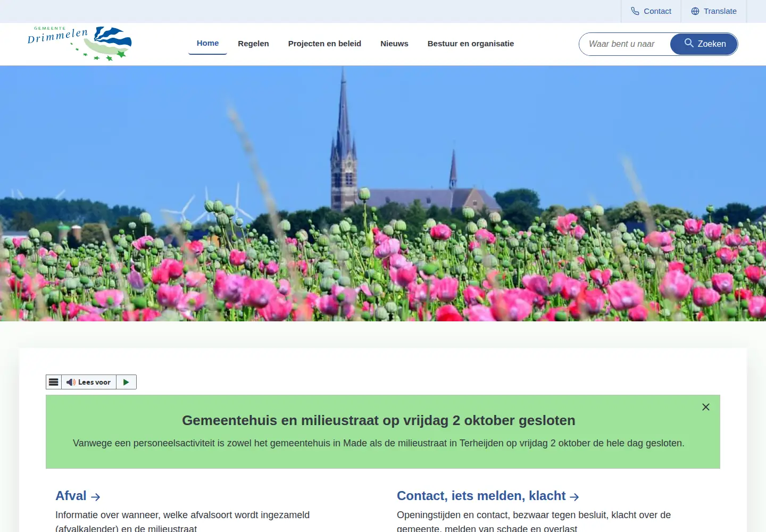Image resolution: width=766 pixels, height=532 pixels.
Task: Click the Gemeente Drimmelen logo
Action: point(80,44)
